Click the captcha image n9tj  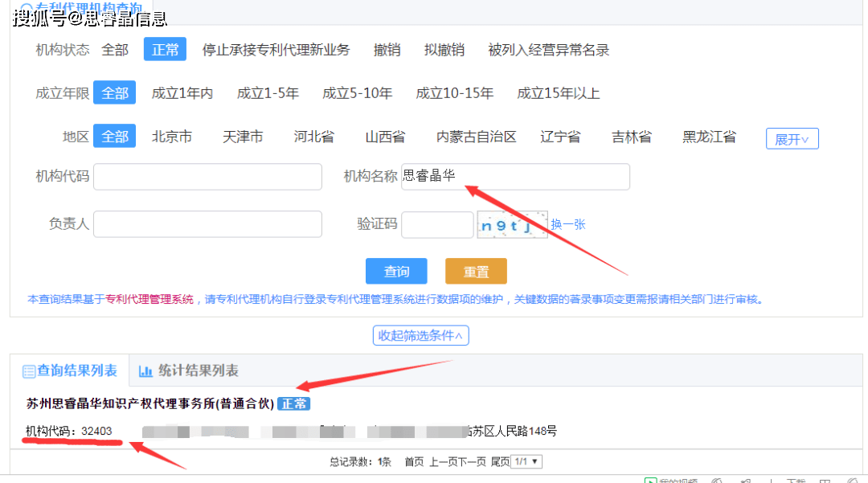(x=512, y=226)
